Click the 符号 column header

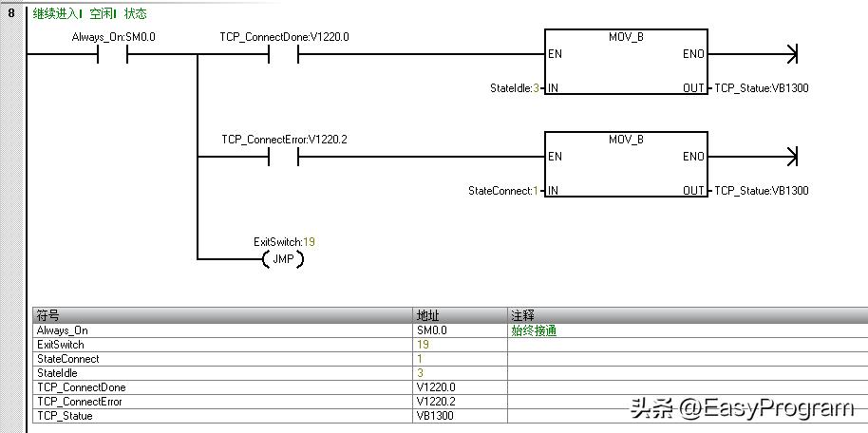pos(222,315)
